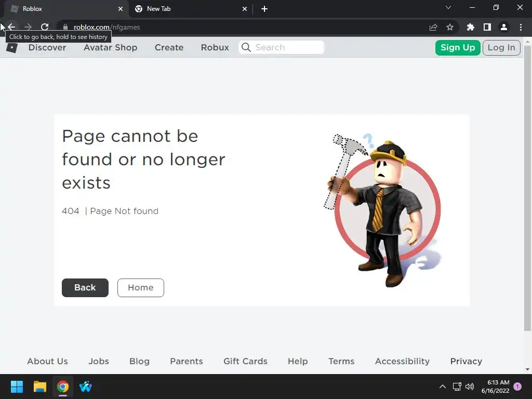This screenshot has height=399, width=532.
Task: Click the address bar URL roblox.com/nfgames
Action: (107, 27)
